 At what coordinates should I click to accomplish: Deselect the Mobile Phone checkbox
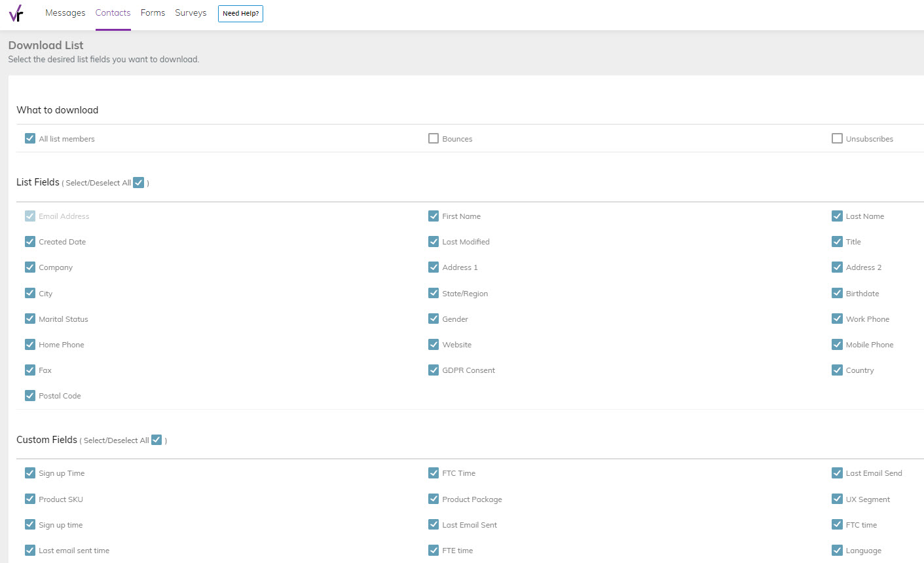[x=837, y=344]
